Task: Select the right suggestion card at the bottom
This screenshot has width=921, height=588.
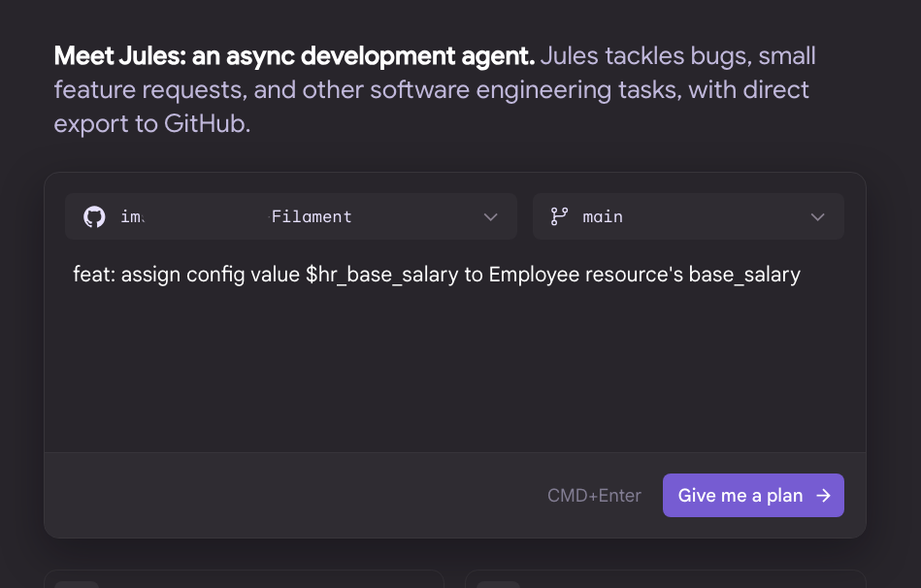Action: 666,579
